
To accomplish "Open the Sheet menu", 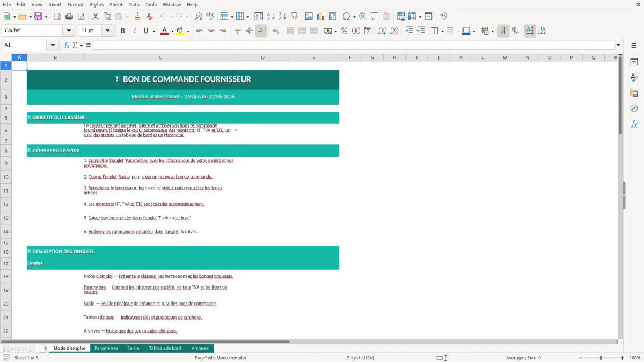I will 116,4.
